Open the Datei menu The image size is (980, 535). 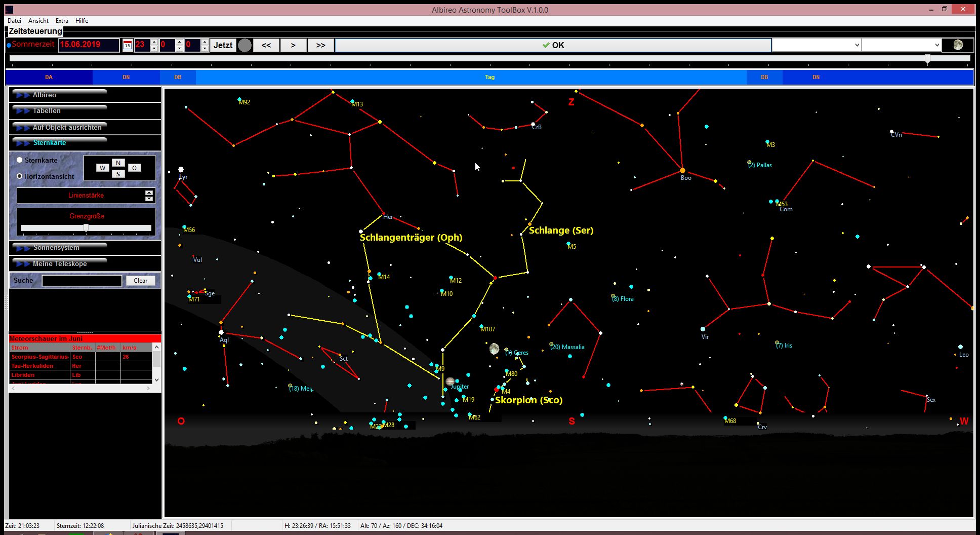pyautogui.click(x=14, y=21)
